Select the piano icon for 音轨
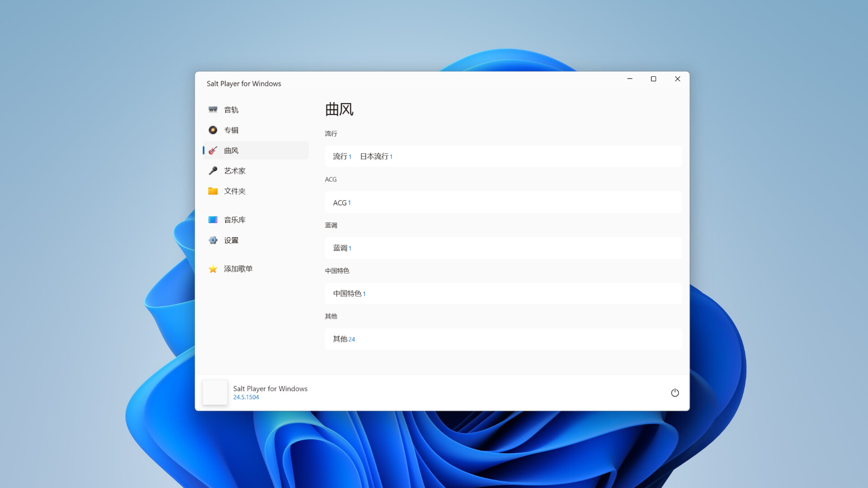The image size is (868, 488). (x=213, y=109)
